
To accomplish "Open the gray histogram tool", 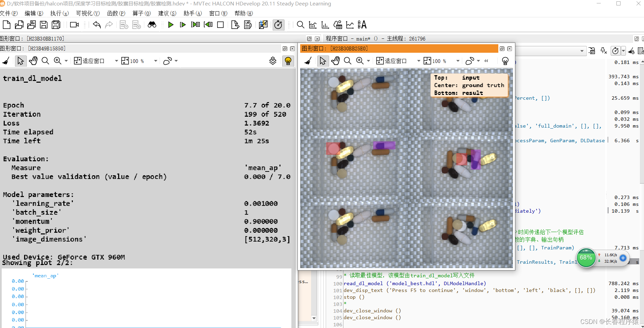I will [313, 25].
